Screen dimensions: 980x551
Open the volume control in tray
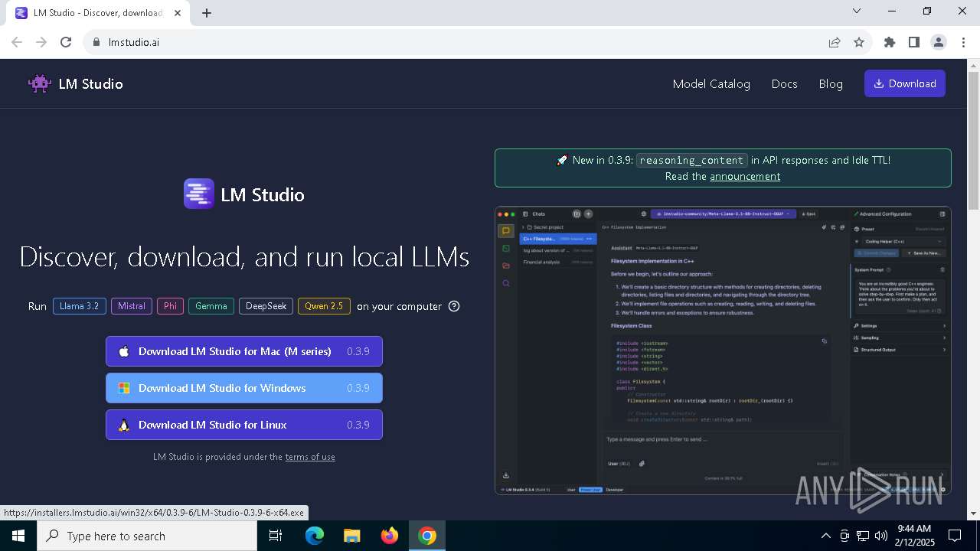[x=880, y=536]
